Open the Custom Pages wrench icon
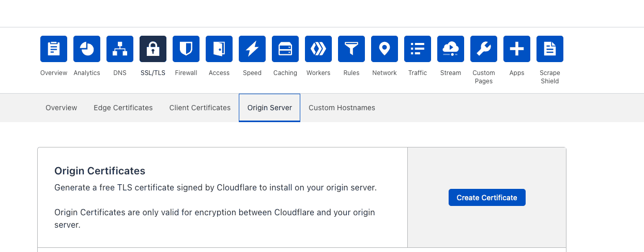 tap(484, 49)
